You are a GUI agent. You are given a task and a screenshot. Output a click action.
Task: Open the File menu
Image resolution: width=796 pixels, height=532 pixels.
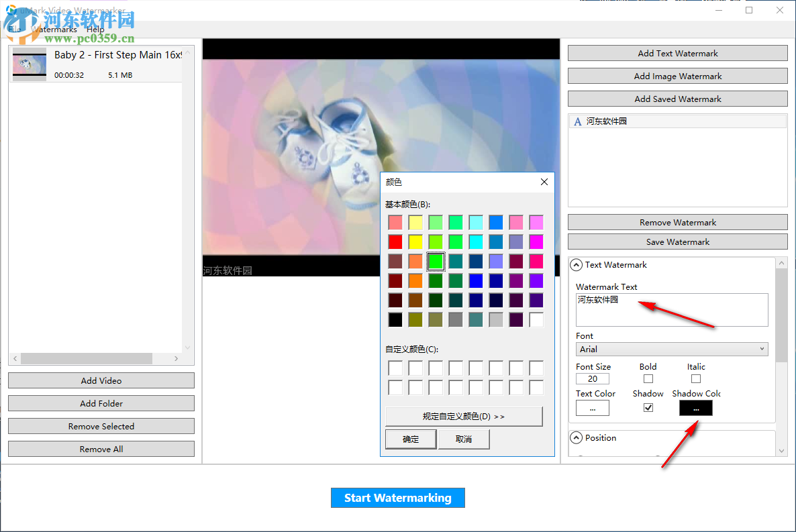(13, 30)
